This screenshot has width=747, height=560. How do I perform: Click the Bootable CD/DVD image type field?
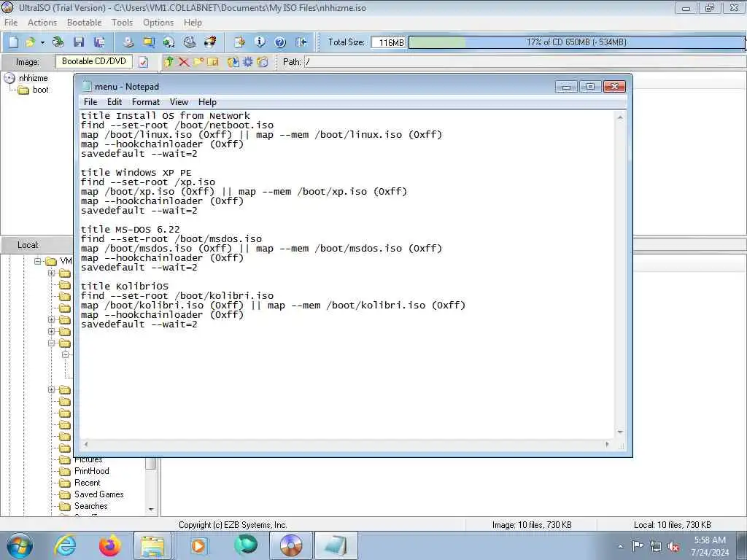tap(94, 61)
